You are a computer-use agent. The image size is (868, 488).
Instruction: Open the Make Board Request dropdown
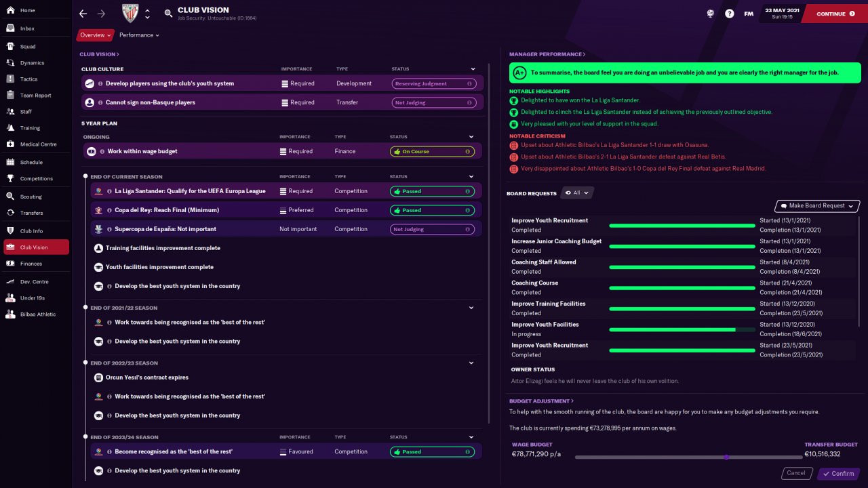click(x=817, y=206)
